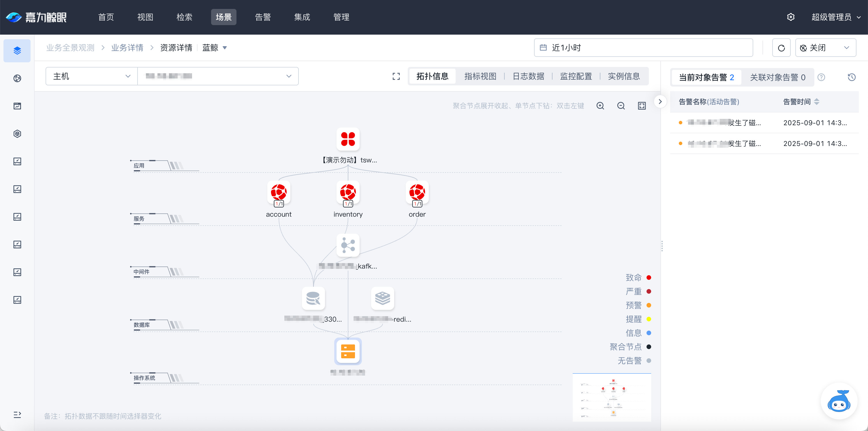Image resolution: width=868 pixels, height=431 pixels.
Task: Open the 主机 resource type dropdown
Action: coord(91,76)
